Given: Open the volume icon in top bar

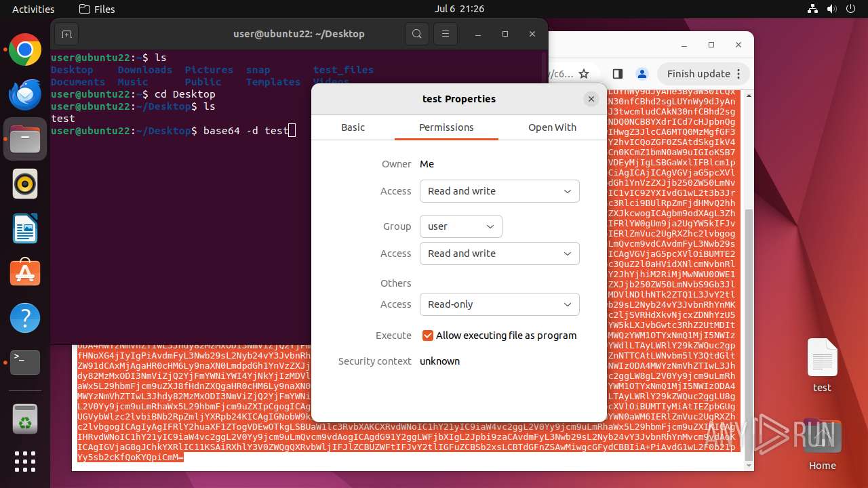Looking at the screenshot, I should pyautogui.click(x=832, y=9).
